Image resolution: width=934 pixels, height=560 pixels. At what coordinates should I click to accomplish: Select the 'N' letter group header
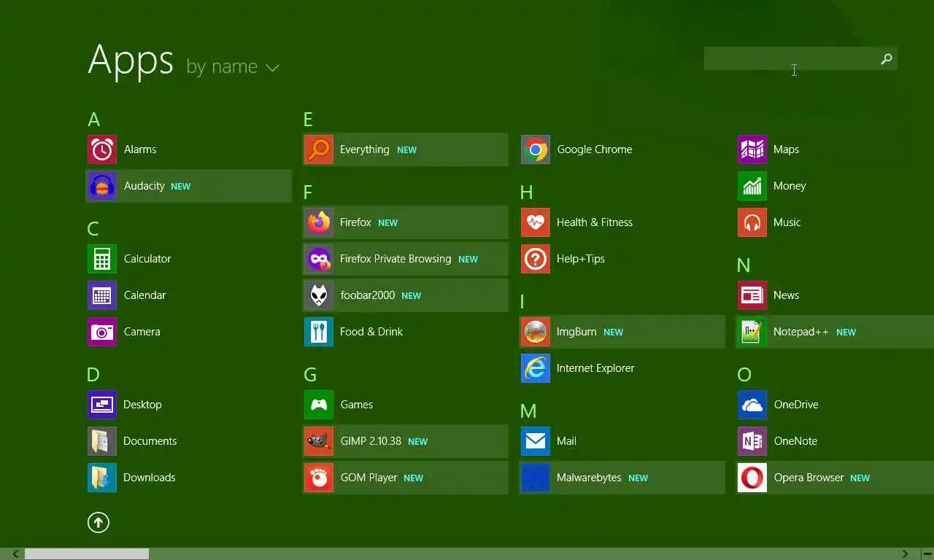(x=744, y=265)
